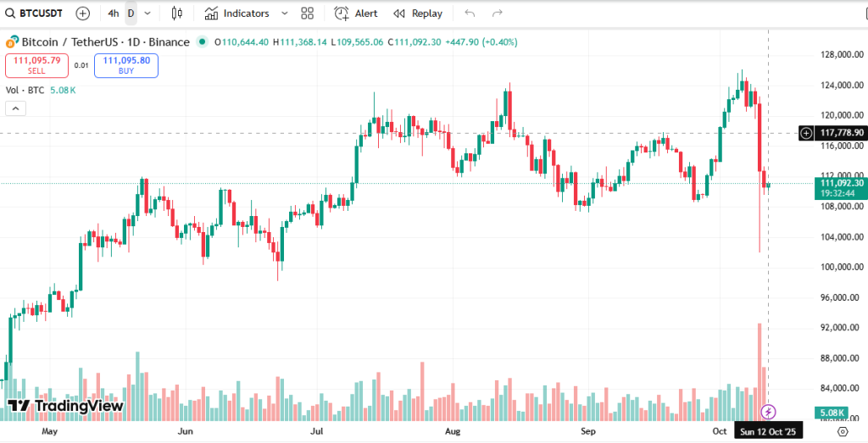868x443 pixels.
Task: Open the candlestick chart style selector
Action: (x=176, y=14)
